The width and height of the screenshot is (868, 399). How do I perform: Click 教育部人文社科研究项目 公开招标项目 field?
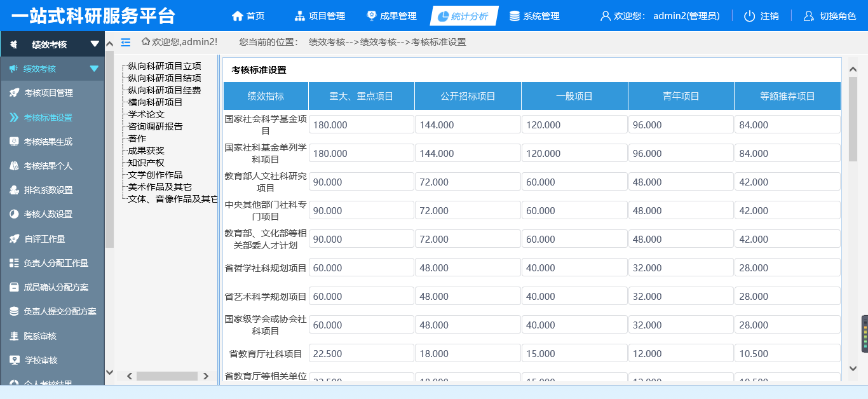[468, 182]
